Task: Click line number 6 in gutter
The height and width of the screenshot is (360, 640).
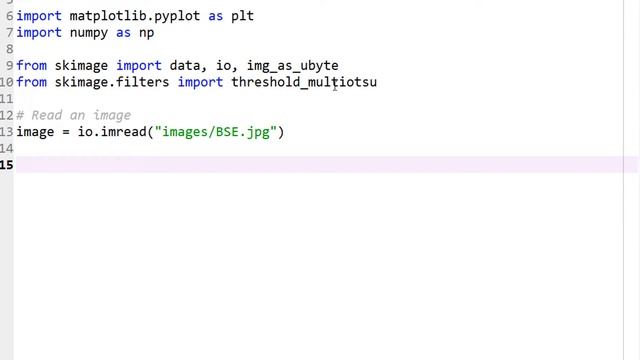Action: pyautogui.click(x=9, y=16)
